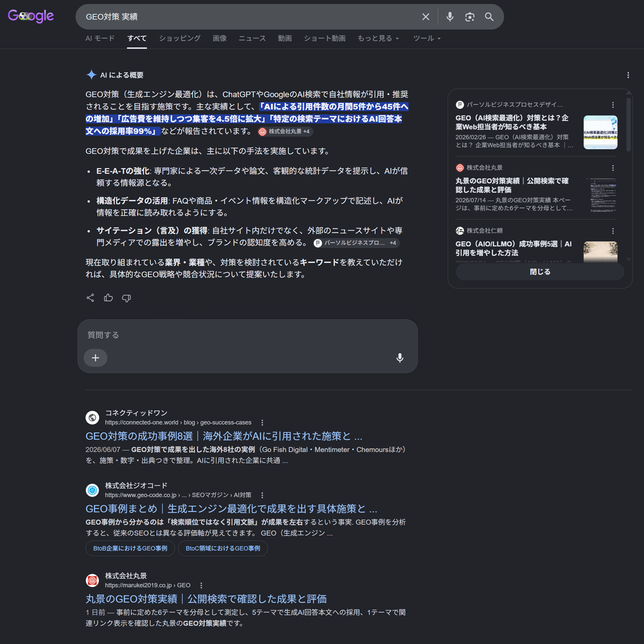This screenshot has height=644, width=644.
Task: Open 丸景のGEO対策実績 source card in side panel
Action: 512,186
